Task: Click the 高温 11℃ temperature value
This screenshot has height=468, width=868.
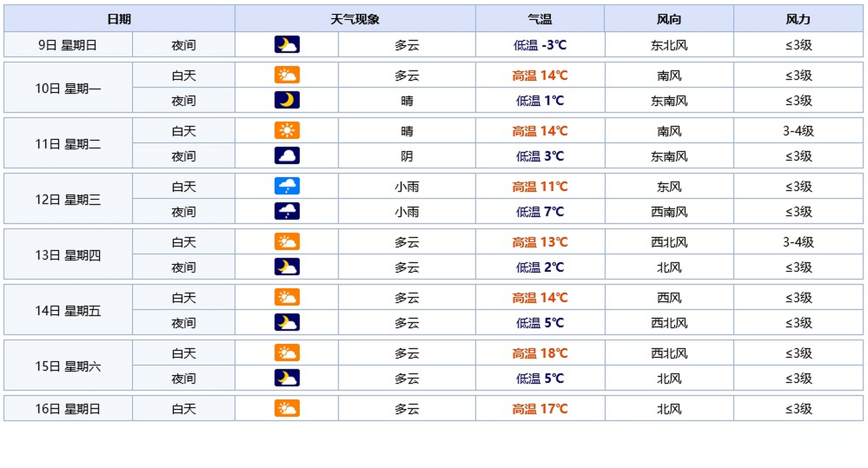Action: tap(540, 187)
